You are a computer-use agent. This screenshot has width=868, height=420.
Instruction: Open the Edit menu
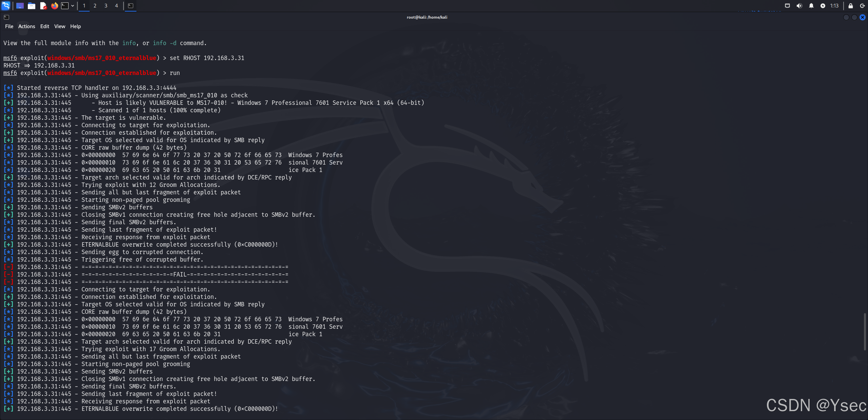coord(44,26)
